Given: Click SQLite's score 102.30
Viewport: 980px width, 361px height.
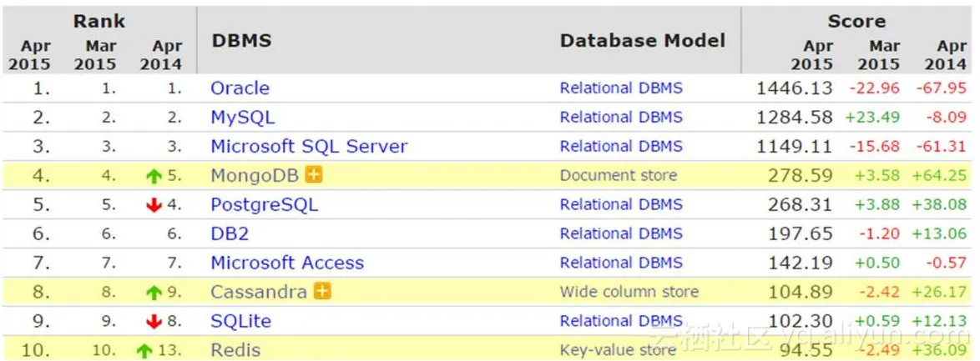Looking at the screenshot, I should (800, 321).
